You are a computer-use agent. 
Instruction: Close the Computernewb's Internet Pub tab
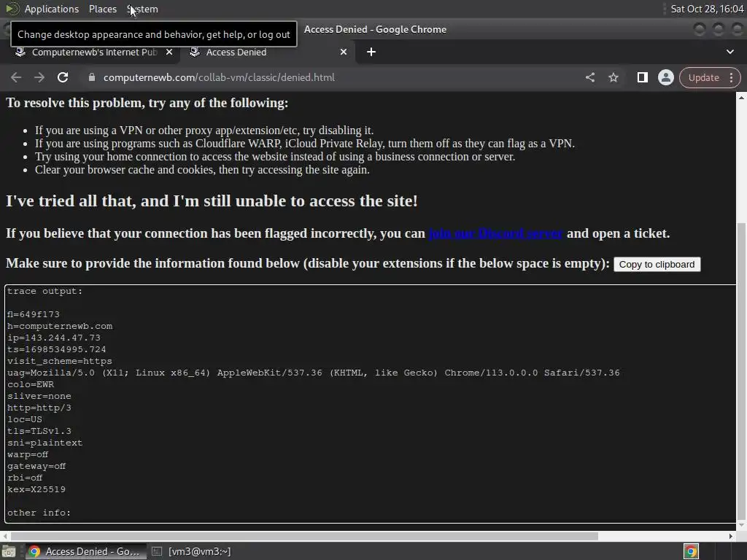click(x=169, y=52)
